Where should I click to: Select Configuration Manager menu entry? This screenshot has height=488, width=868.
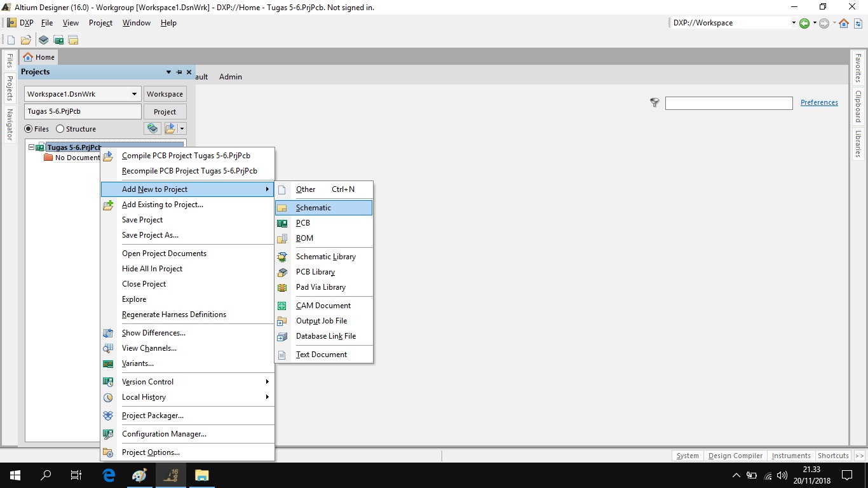[187, 434]
